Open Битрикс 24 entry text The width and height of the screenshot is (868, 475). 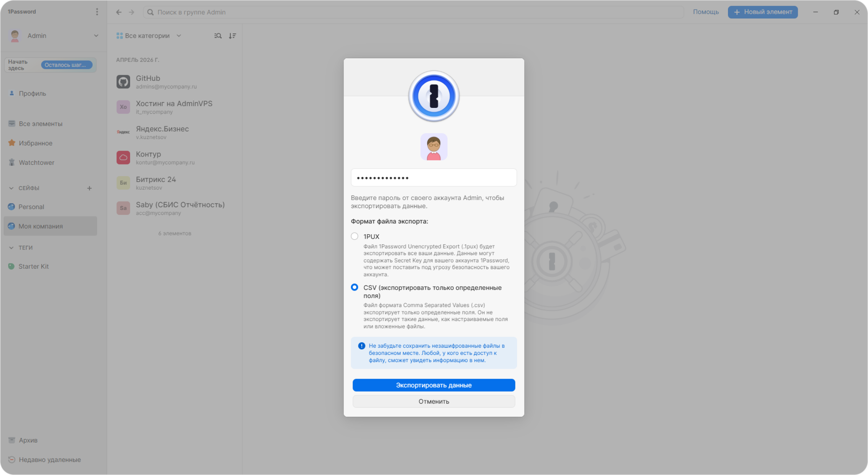(x=156, y=179)
